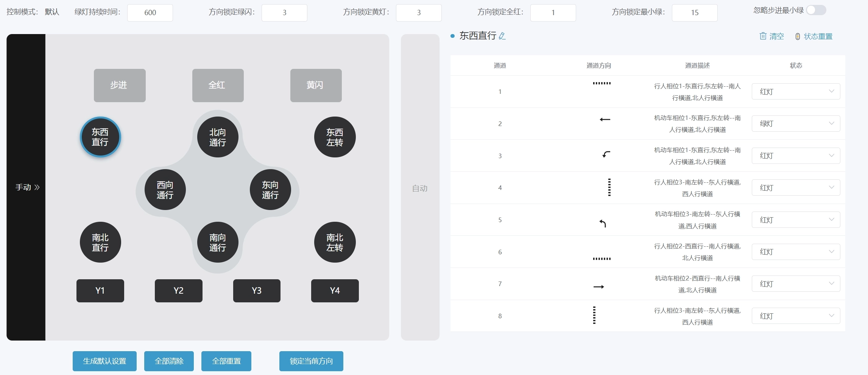Image resolution: width=868 pixels, height=375 pixels.
Task: Select the 西向通行 direction circle
Action: click(x=165, y=190)
